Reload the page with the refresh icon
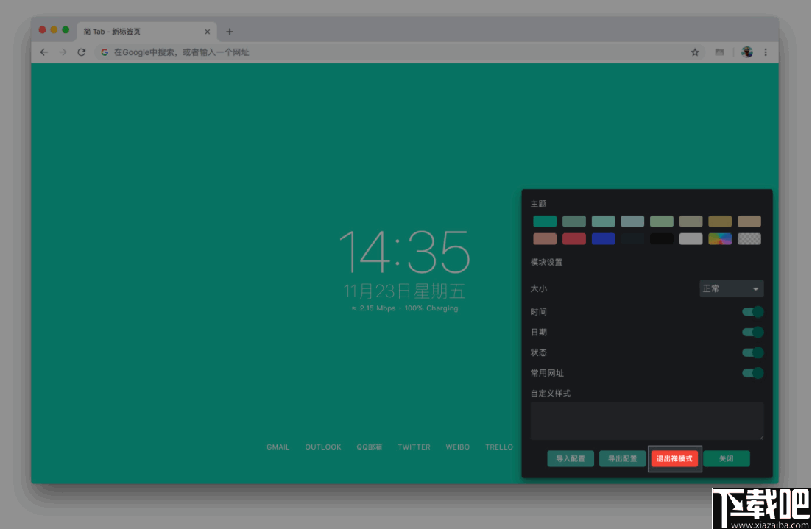 [x=81, y=52]
